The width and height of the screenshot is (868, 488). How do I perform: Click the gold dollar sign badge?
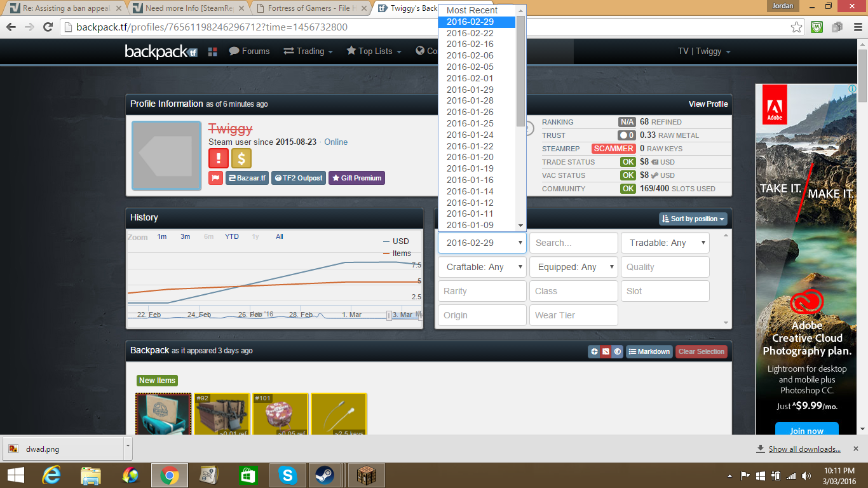click(241, 158)
